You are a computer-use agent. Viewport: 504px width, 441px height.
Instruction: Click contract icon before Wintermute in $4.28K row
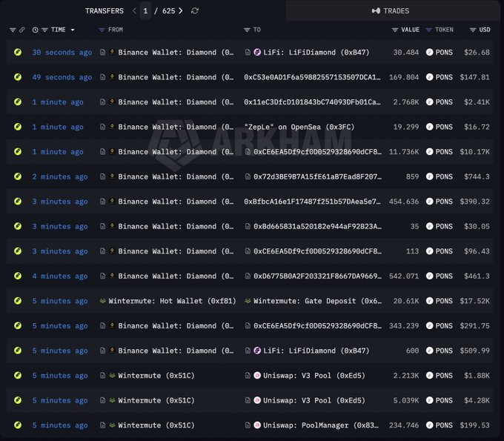(x=102, y=400)
